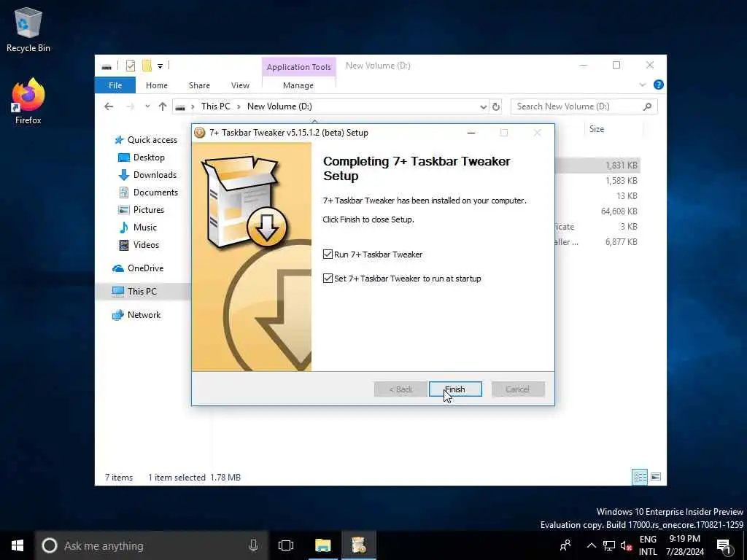Click the search magnifier icon
Screen dimensions: 747x560
647,106
